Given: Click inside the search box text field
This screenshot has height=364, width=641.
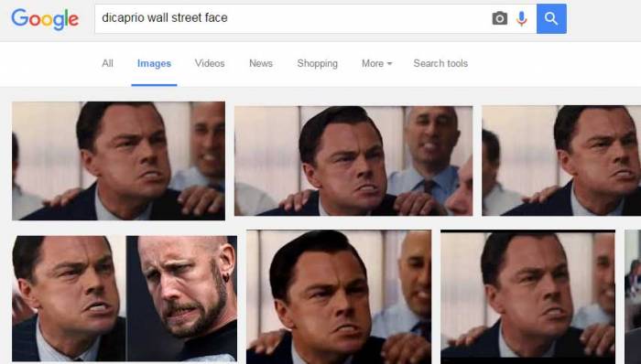Looking at the screenshot, I should (292, 19).
